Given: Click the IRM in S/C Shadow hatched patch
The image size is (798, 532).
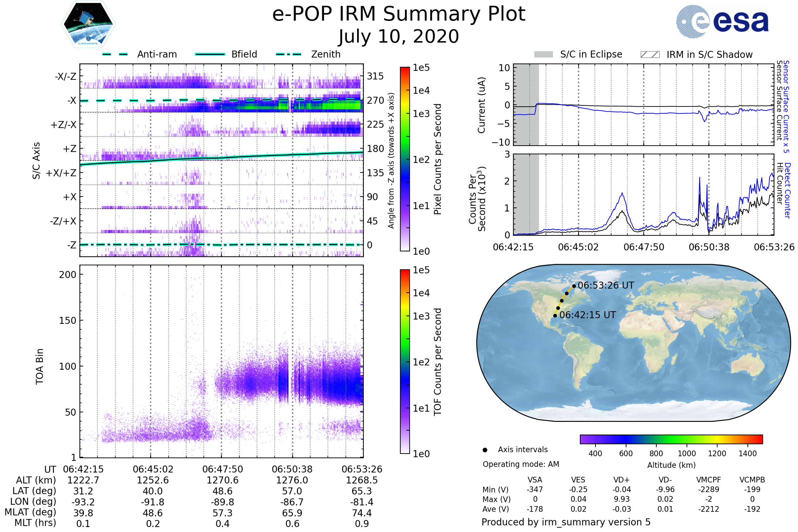Looking at the screenshot, I should [x=650, y=55].
